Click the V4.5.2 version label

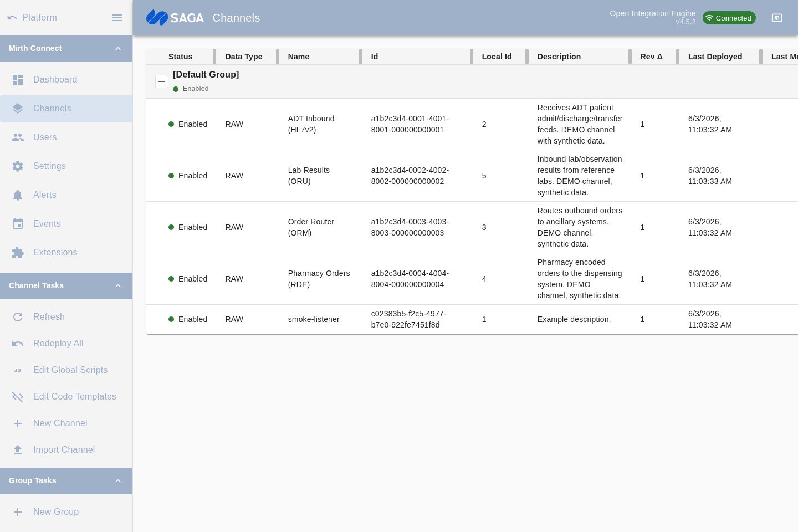686,22
